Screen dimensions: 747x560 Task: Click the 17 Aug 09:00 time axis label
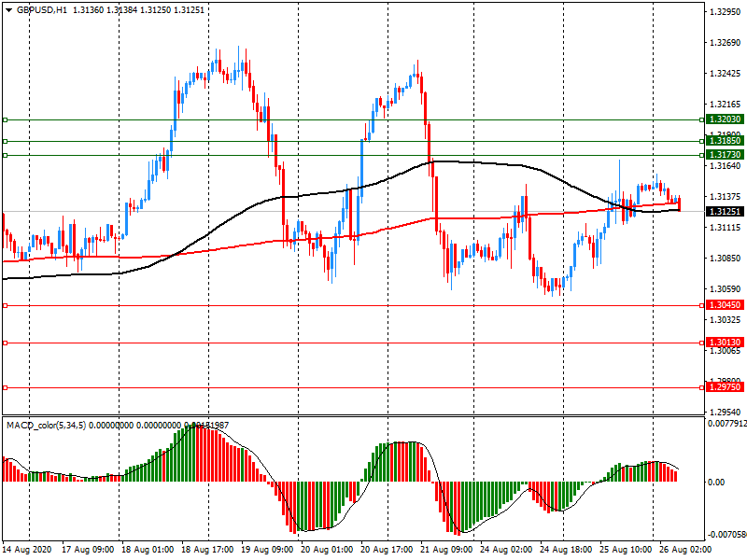[88, 550]
